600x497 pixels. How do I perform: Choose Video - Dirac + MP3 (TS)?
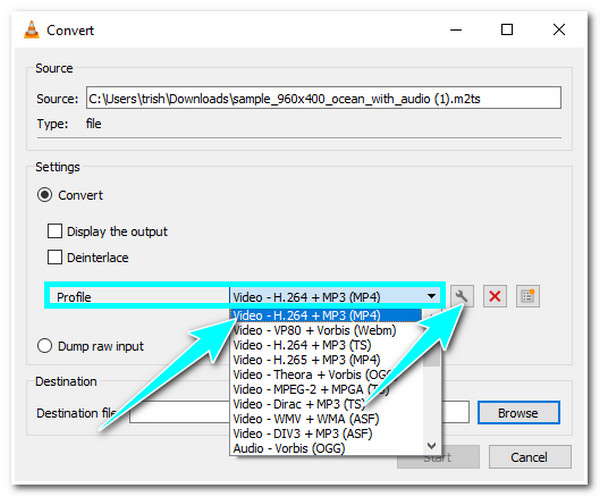click(x=326, y=404)
